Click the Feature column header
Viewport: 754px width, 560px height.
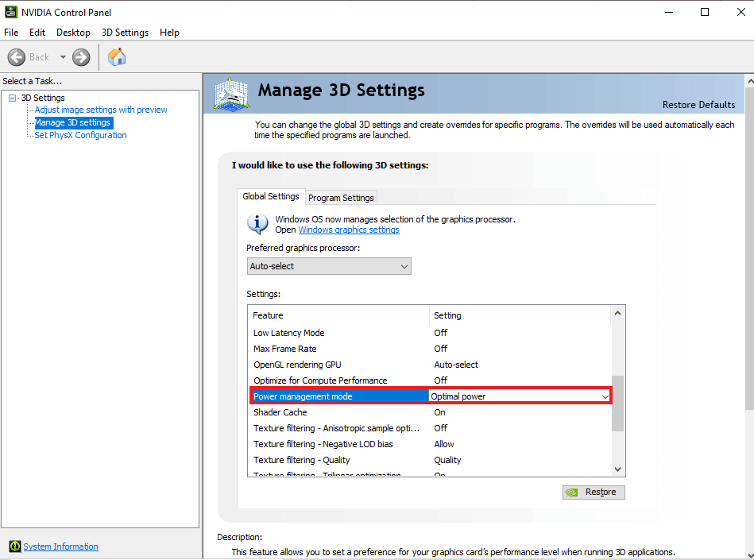click(x=339, y=315)
